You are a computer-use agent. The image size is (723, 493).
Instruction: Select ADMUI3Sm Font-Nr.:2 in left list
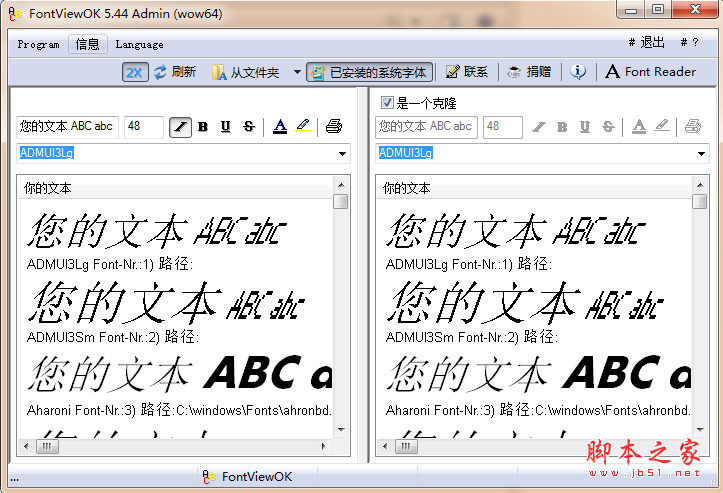click(113, 337)
